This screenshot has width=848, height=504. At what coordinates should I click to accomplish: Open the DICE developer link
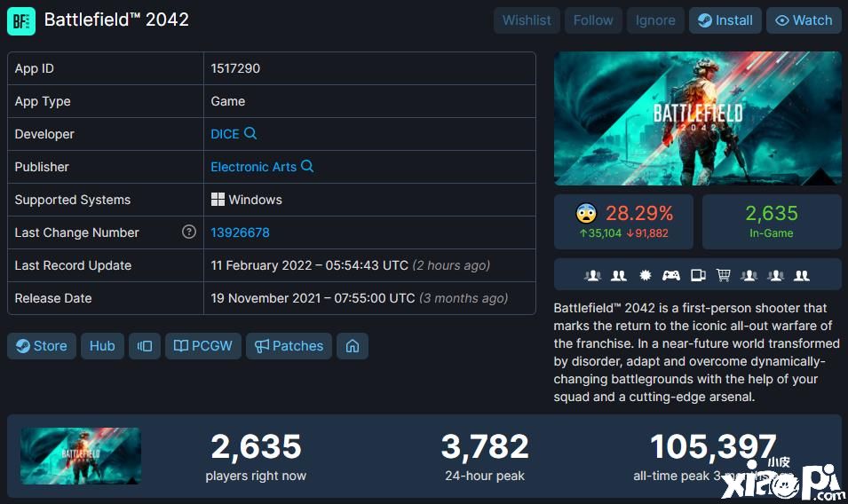coord(225,134)
